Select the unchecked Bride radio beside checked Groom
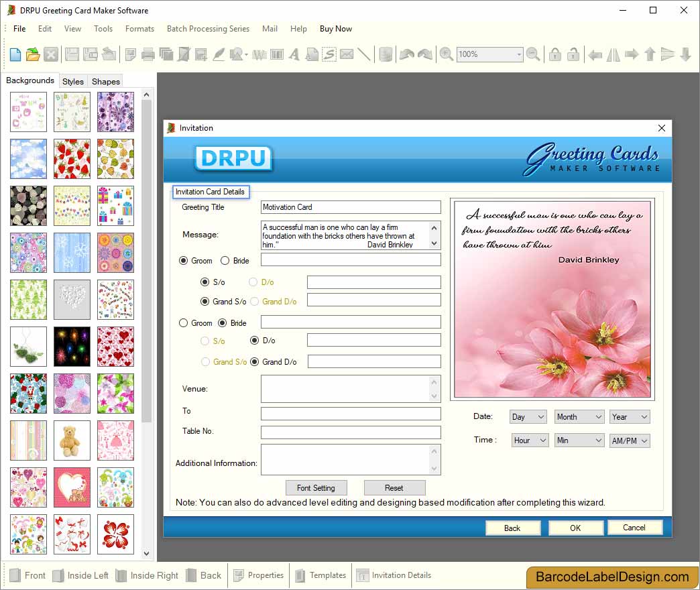 click(225, 261)
